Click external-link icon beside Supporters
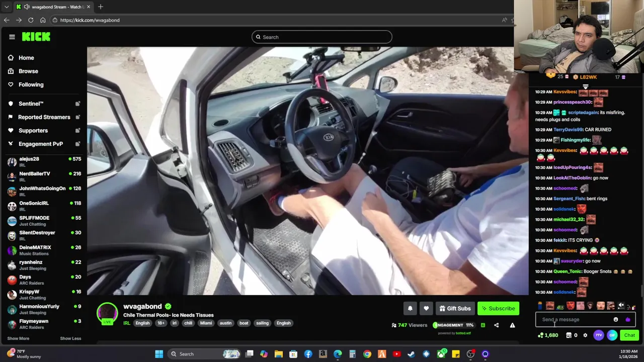Image resolution: width=644 pixels, height=362 pixels. click(77, 131)
